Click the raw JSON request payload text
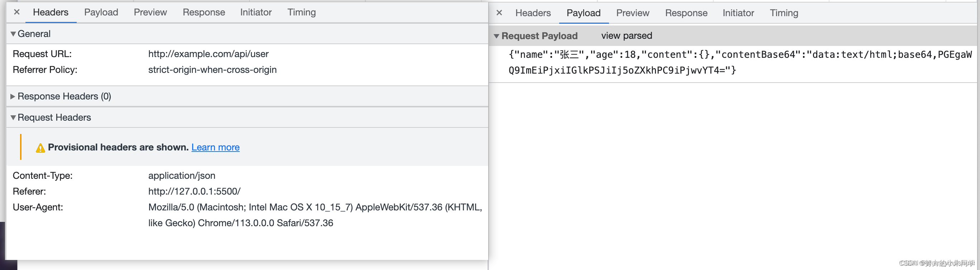The image size is (980, 270). (740, 62)
